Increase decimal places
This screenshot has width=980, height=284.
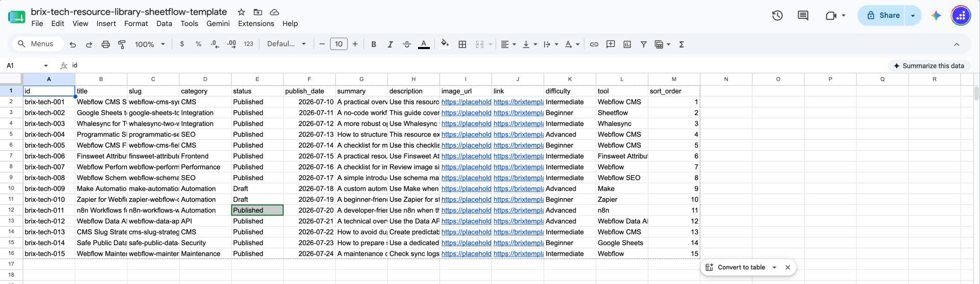tap(232, 44)
